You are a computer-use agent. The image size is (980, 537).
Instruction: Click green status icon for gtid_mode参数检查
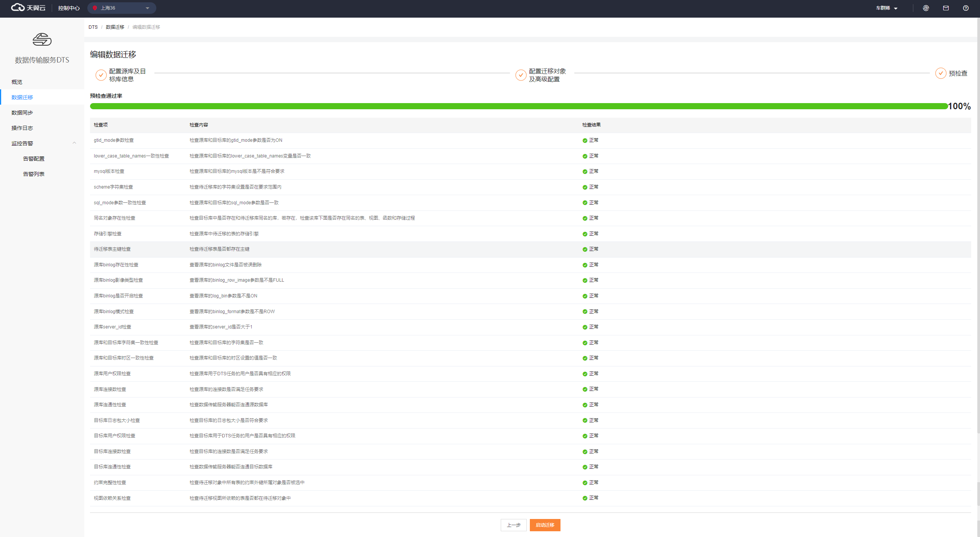coord(585,141)
